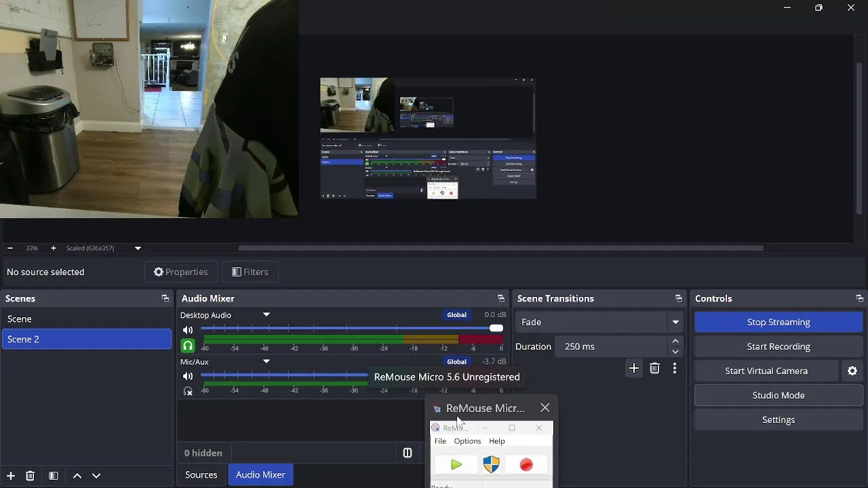
Task: Pop out the Scenes dock panel
Action: tap(165, 298)
